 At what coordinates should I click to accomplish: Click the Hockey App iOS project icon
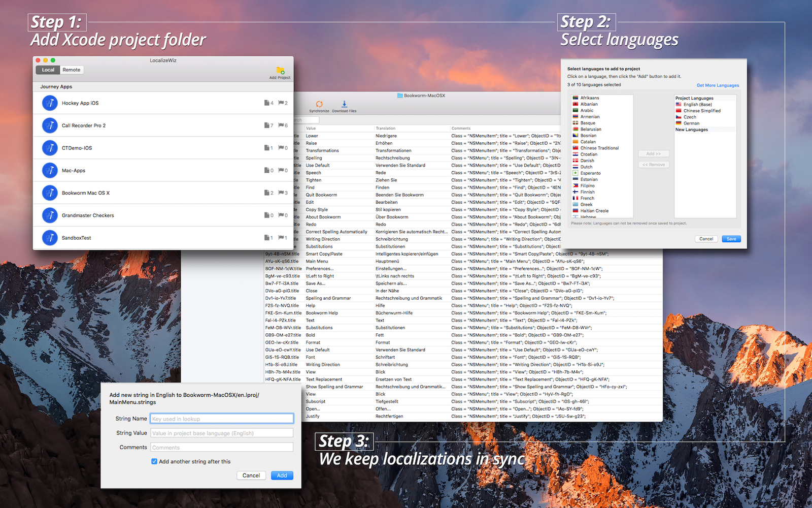50,103
